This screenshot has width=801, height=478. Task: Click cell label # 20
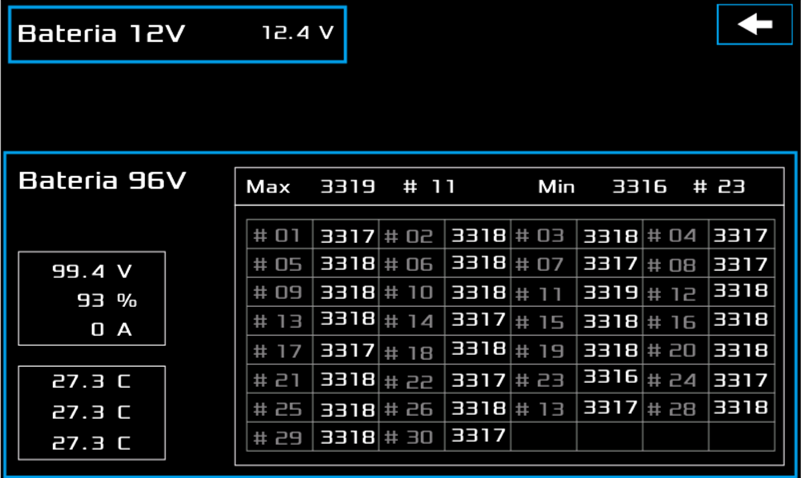671,350
